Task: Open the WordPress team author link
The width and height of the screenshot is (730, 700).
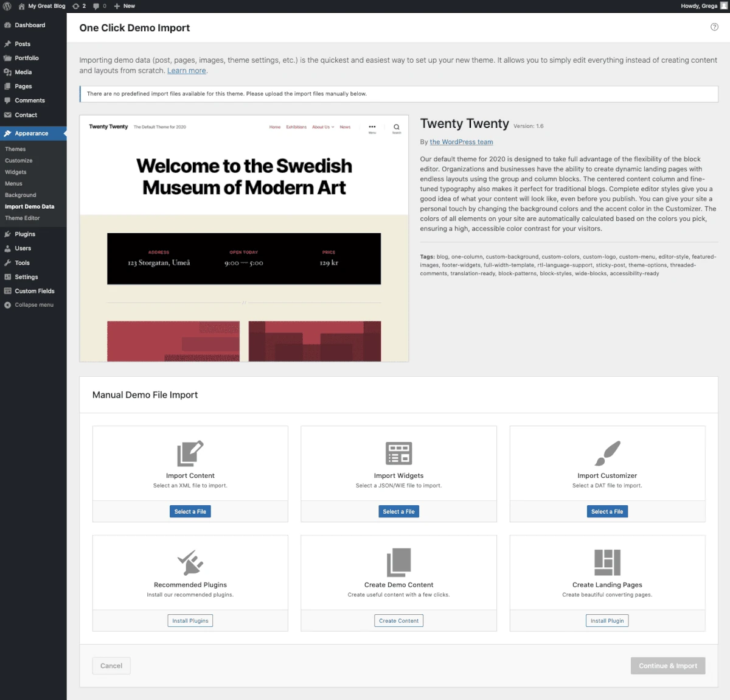Action: click(462, 142)
